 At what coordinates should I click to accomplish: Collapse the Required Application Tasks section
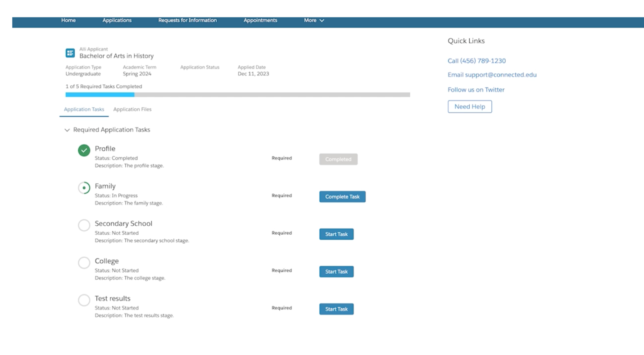(x=67, y=130)
